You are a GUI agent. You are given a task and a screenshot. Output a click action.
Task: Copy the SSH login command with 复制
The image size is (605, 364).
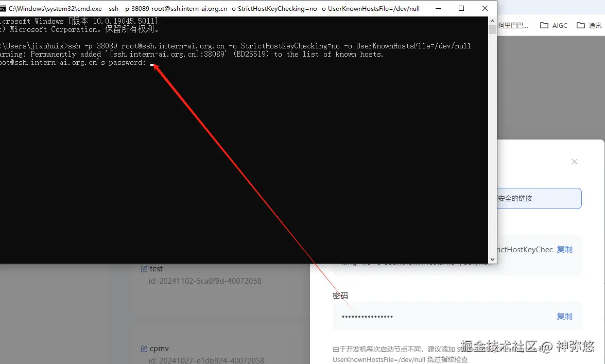pos(564,250)
